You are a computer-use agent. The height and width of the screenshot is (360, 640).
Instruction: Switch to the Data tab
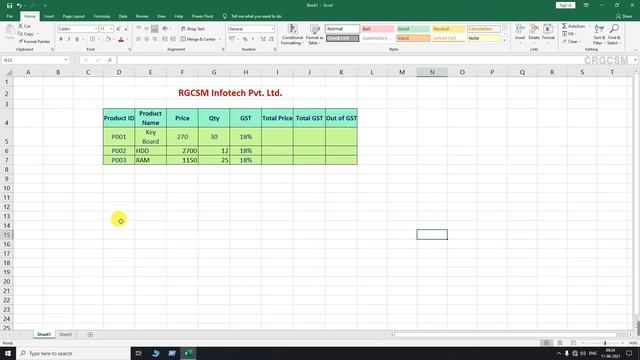[x=123, y=16]
